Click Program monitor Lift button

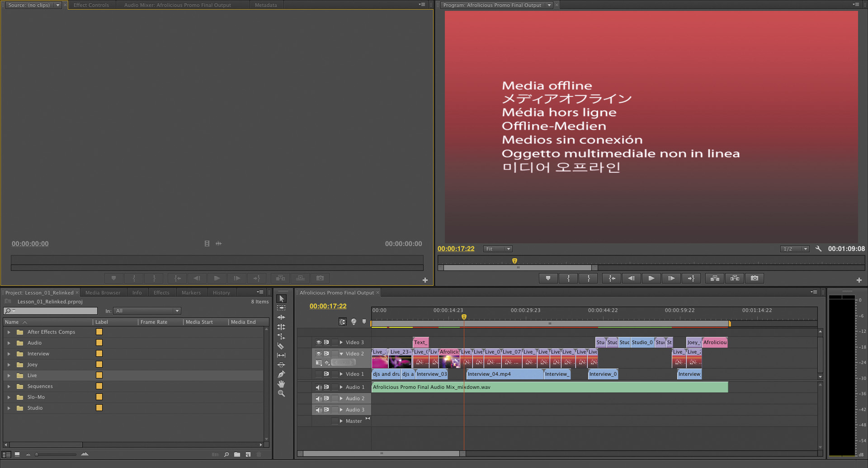(715, 278)
